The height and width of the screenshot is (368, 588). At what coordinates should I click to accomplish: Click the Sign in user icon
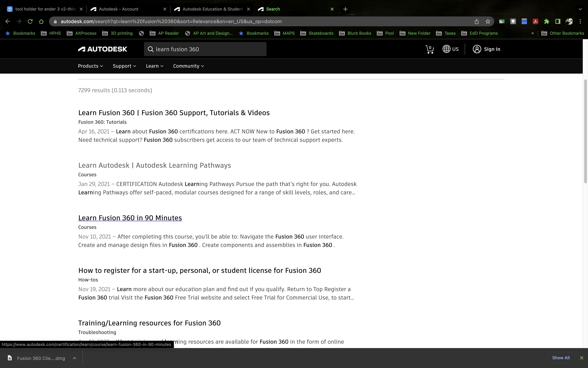pyautogui.click(x=477, y=49)
